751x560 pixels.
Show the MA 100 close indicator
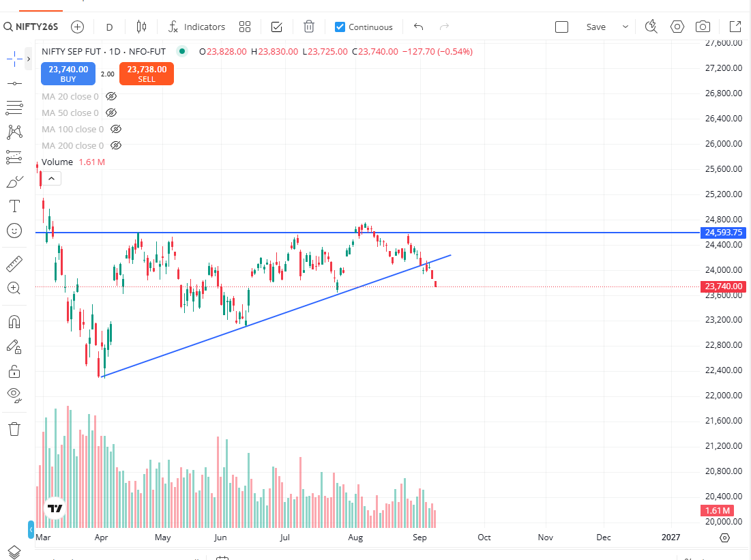[116, 130]
